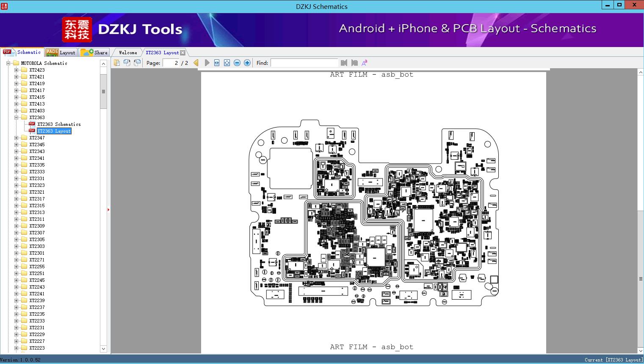Select the XT2341 tree item

(x=37, y=158)
